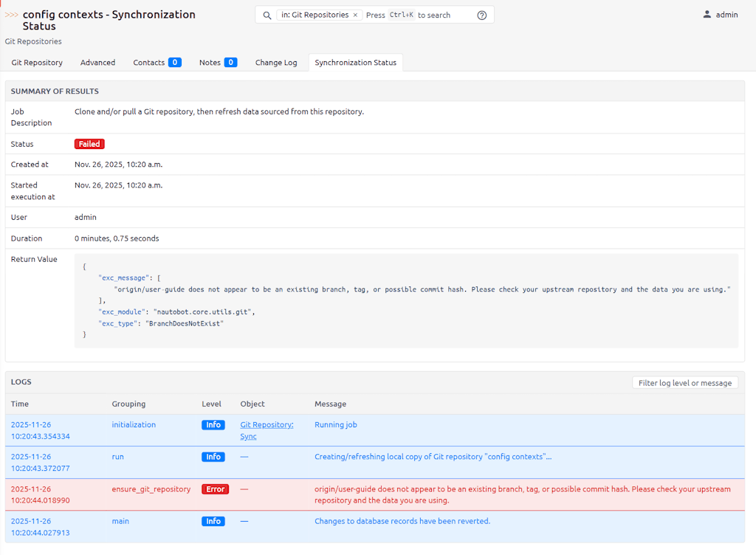Click the Git Repositories breadcrumb
The image size is (756, 555).
[x=33, y=41]
